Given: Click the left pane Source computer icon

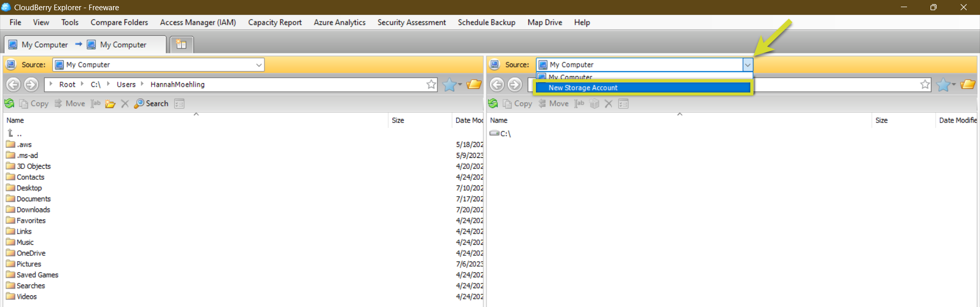Looking at the screenshot, I should (11, 64).
